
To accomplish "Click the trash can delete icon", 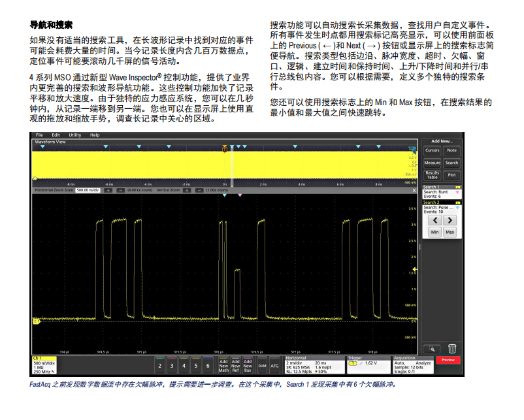I will pyautogui.click(x=452, y=349).
